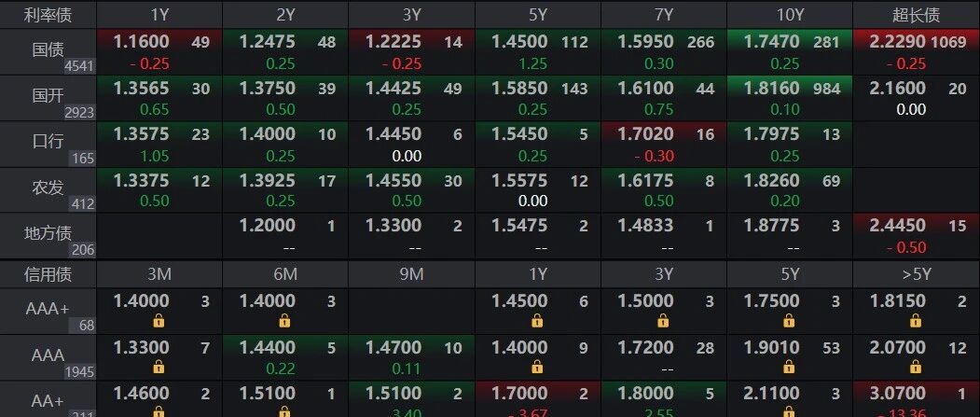Click the lock icon under AAA+ 5Y 1.7500

pos(789,321)
